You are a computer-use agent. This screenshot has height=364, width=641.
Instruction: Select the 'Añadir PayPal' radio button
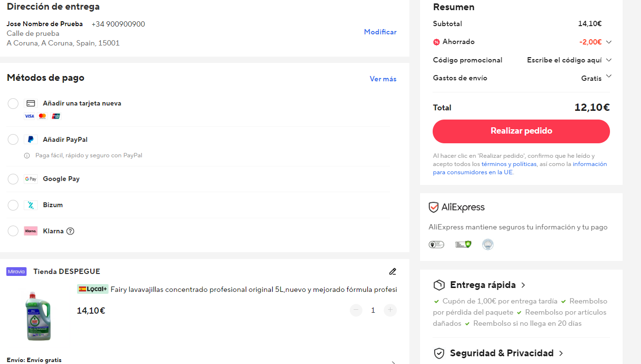tap(13, 140)
